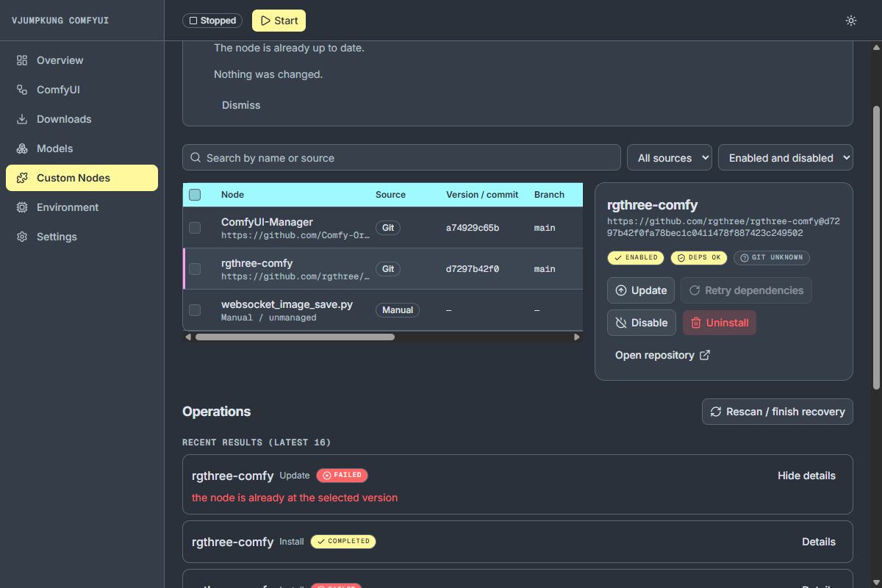Click the crossed-out icon on Disable button
Screen dimensions: 882x588
pyautogui.click(x=621, y=323)
